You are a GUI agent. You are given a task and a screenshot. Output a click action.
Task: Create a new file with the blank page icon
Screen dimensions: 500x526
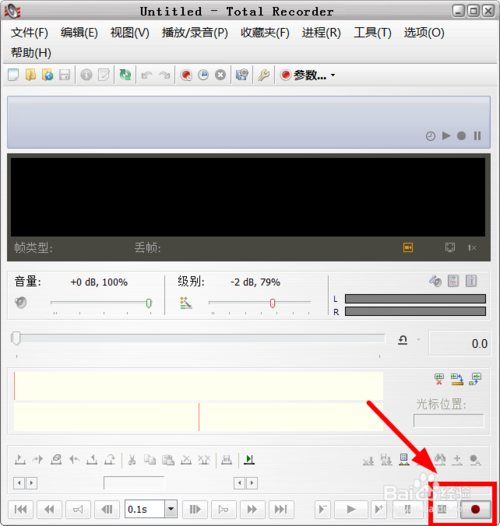pyautogui.click(x=13, y=74)
